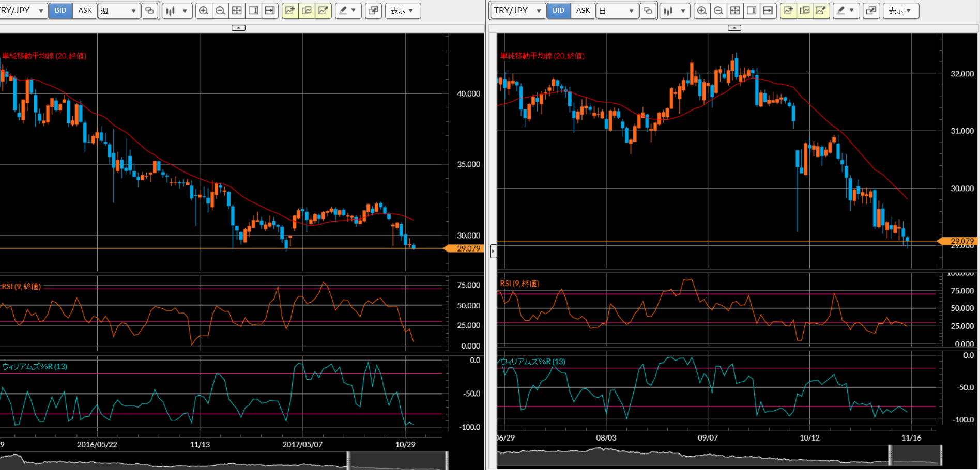Open the 表示 menu on the daily chart

(x=901, y=10)
